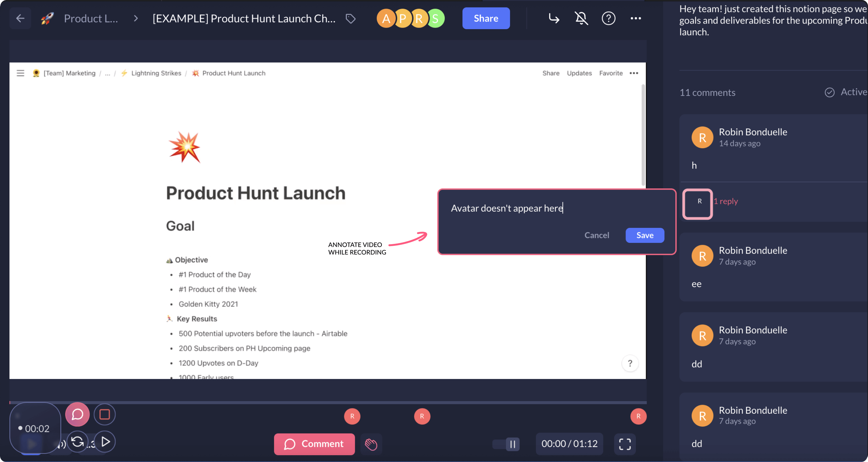
Task: Click the forward/redirect arrow icon
Action: 554,18
